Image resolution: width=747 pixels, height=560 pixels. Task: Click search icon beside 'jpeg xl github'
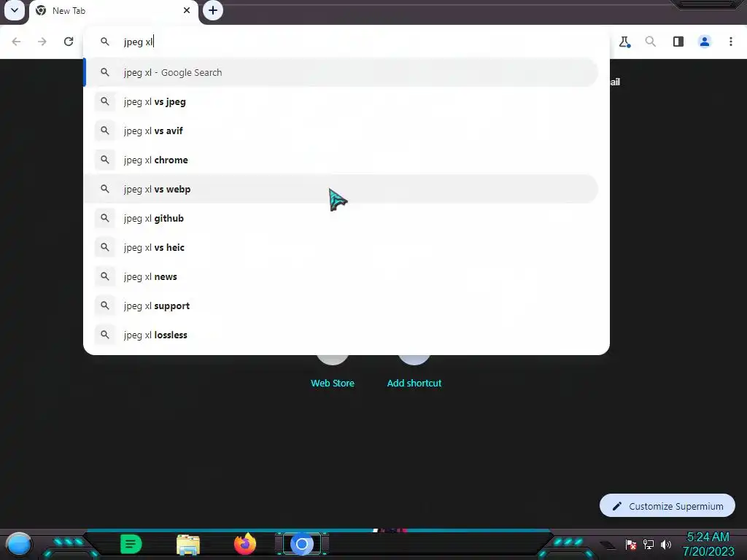point(105,218)
